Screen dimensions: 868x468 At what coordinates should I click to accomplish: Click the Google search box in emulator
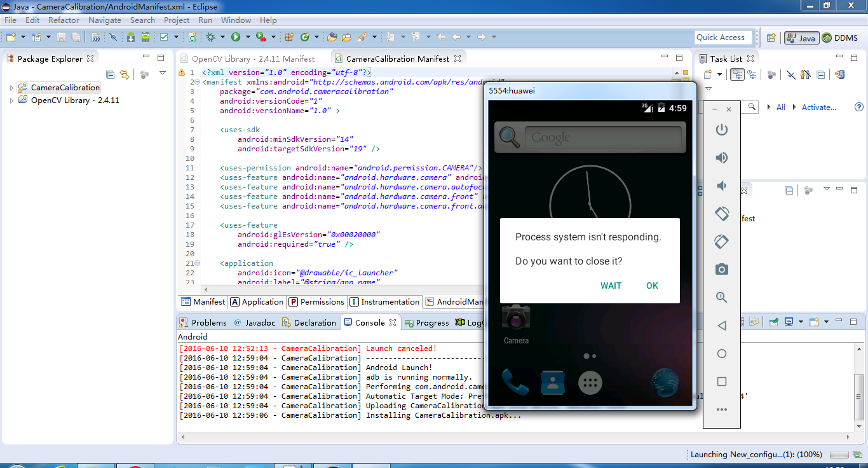(602, 137)
